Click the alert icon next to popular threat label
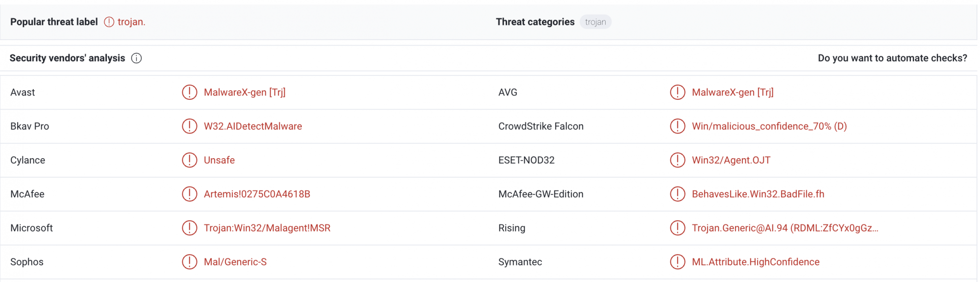This screenshot has width=980, height=282. point(109,22)
